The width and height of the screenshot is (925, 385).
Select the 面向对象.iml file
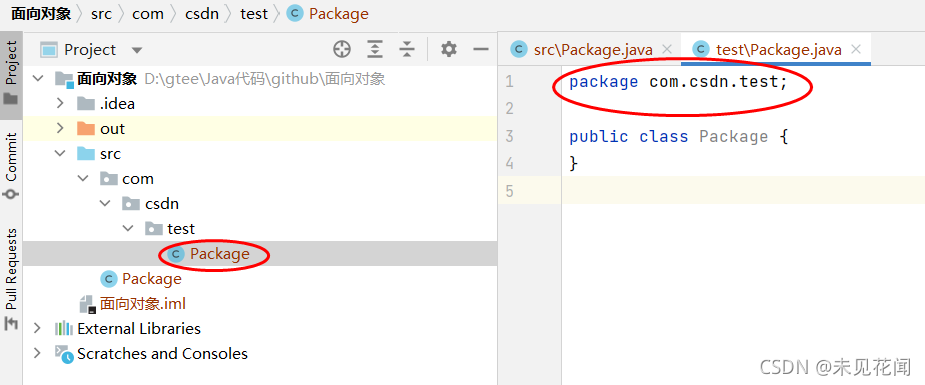[143, 304]
